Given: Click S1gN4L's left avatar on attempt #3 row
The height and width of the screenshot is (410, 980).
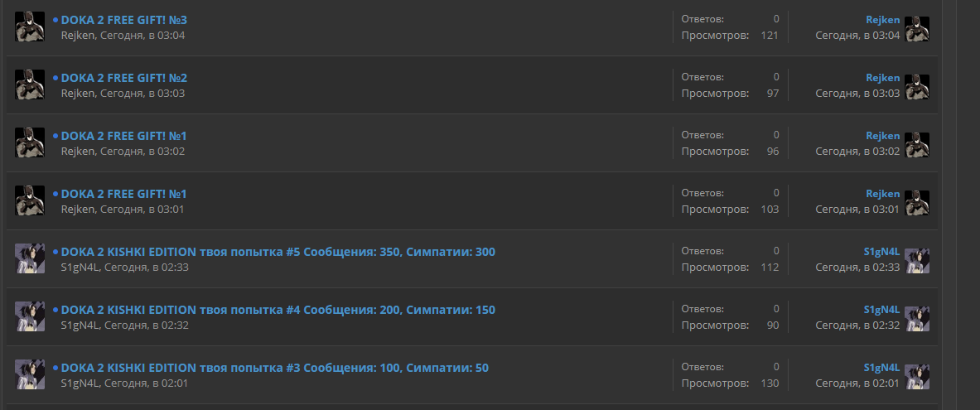Looking at the screenshot, I should pos(29,374).
